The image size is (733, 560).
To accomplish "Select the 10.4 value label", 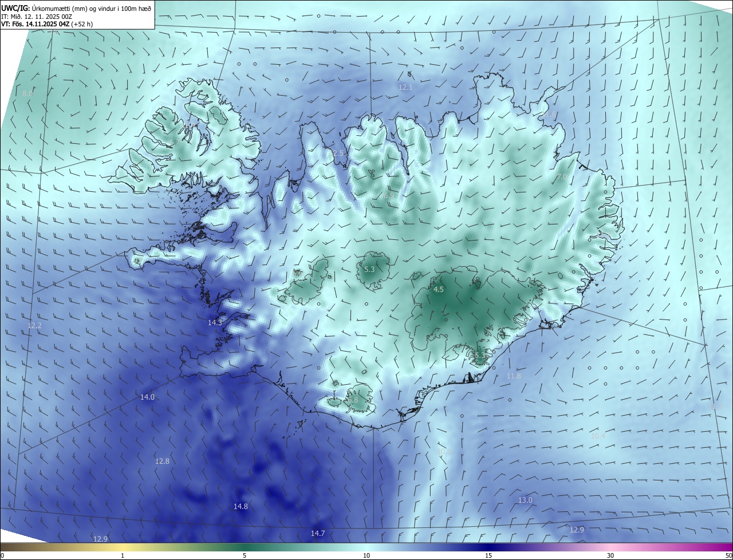I will (598, 436).
